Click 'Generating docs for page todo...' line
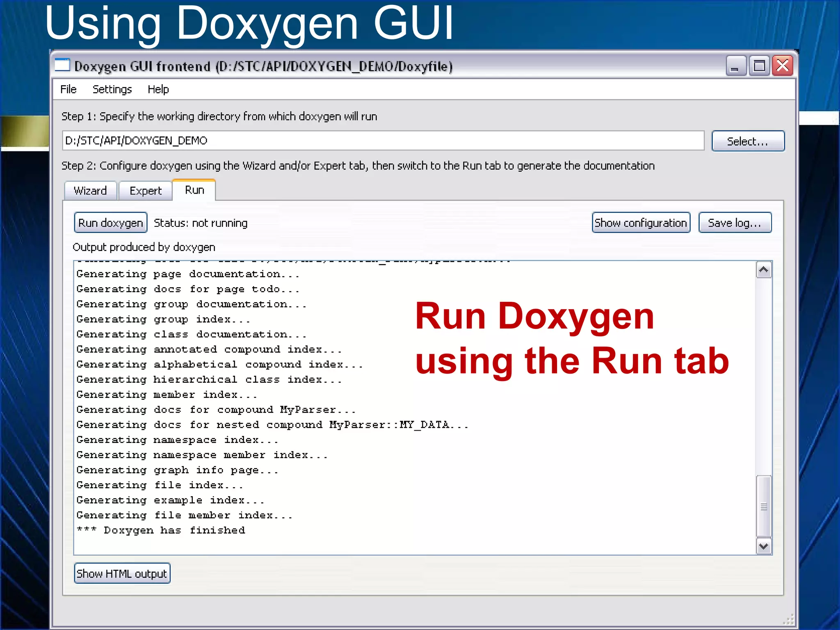840x630 pixels. (188, 289)
